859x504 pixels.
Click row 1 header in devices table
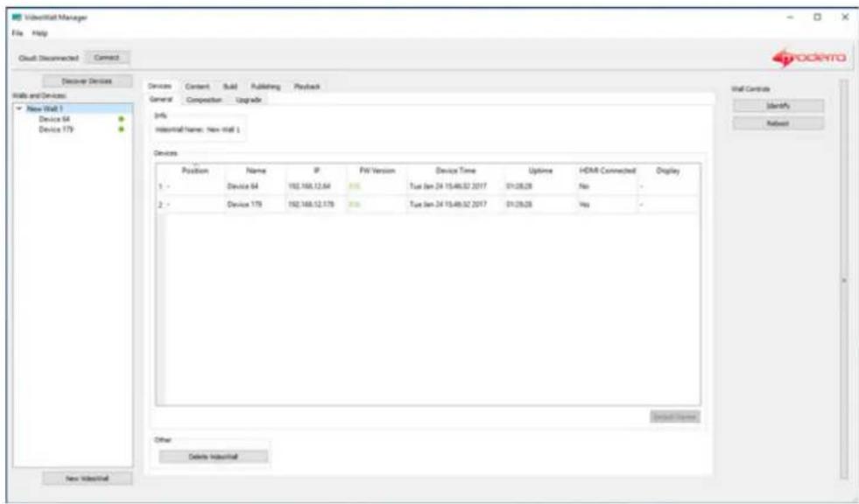pos(161,186)
